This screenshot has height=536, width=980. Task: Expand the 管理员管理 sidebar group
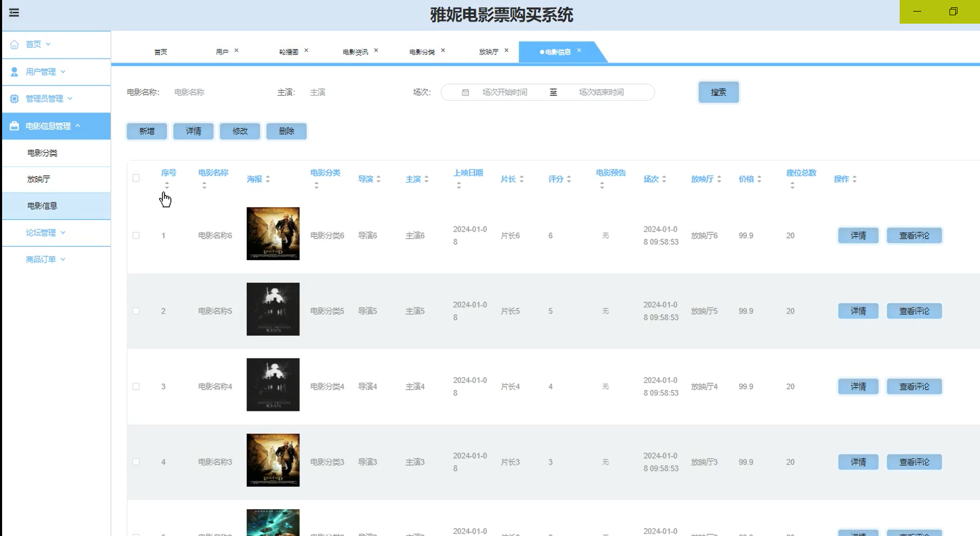click(70, 99)
